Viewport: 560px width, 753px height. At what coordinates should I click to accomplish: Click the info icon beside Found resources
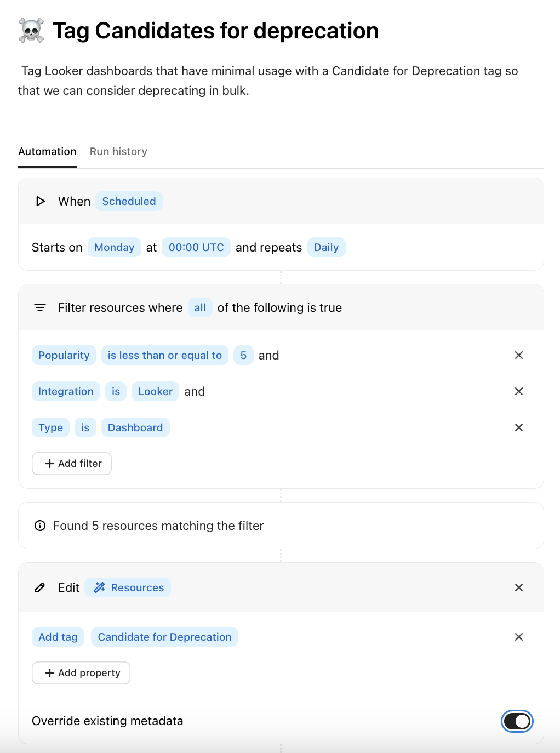pos(40,526)
